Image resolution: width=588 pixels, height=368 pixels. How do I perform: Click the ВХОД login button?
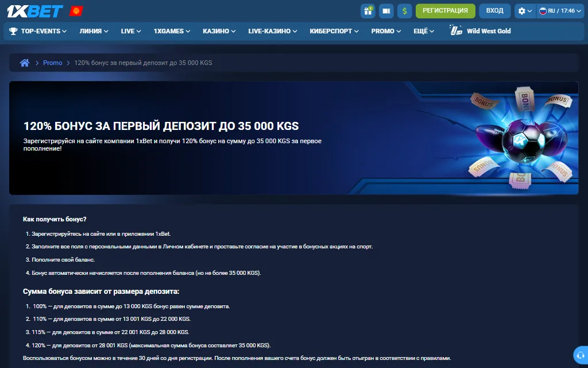tap(494, 11)
